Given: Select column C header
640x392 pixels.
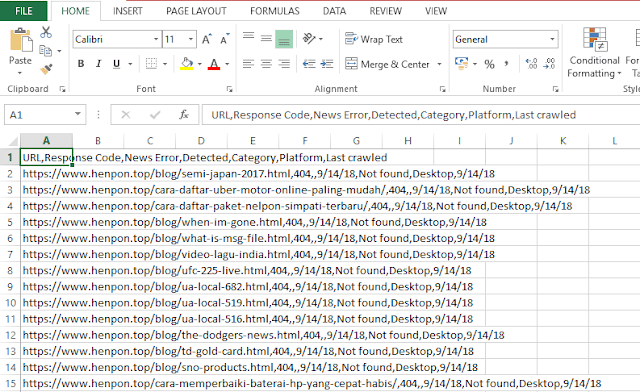Looking at the screenshot, I should point(150,141).
